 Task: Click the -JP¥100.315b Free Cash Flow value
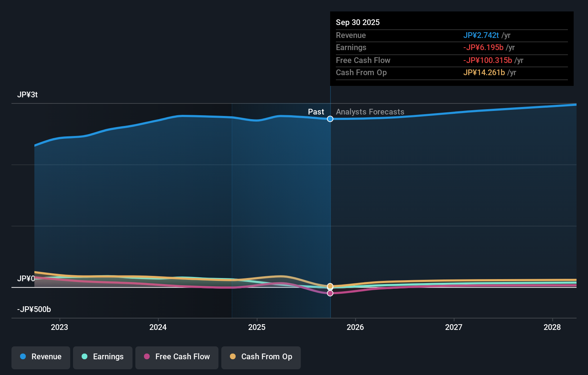[488, 60]
